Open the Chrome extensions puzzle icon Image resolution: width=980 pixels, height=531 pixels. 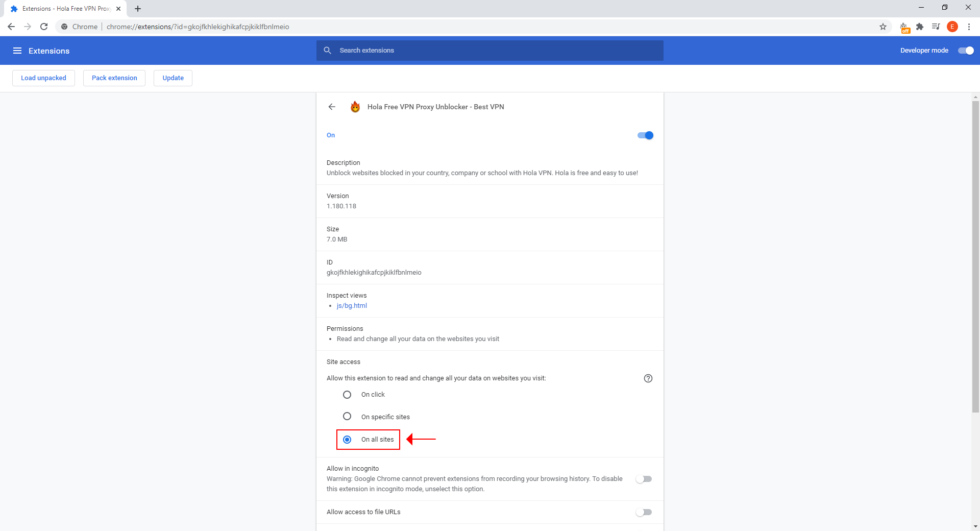[920, 27]
